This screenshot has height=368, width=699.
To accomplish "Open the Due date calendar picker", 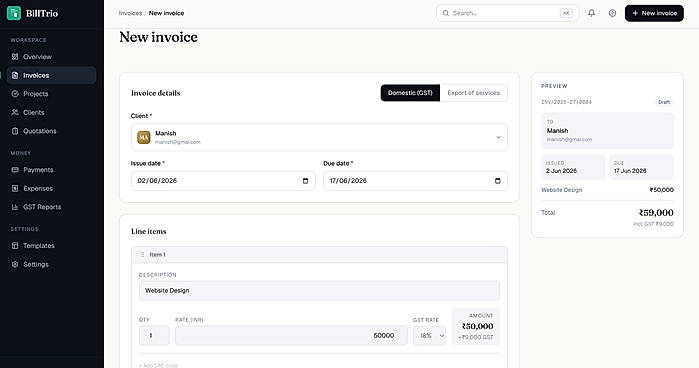I will [498, 181].
